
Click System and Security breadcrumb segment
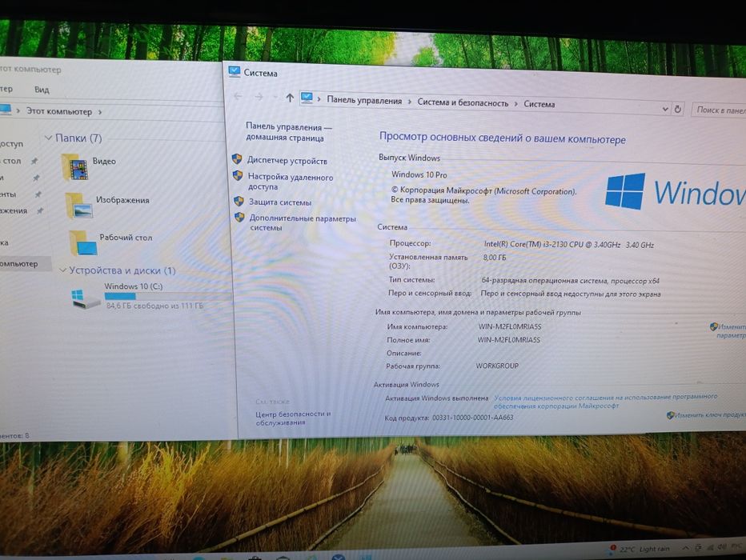click(463, 102)
